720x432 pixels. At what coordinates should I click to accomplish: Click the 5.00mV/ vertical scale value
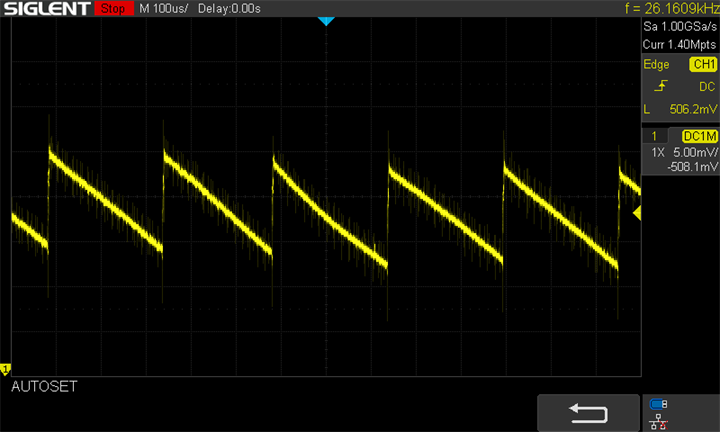(695, 152)
